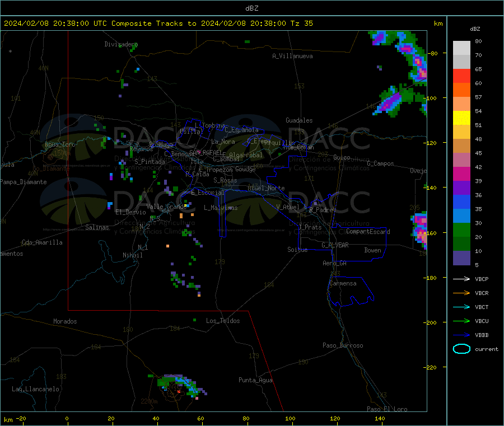Click the 'Cda_Amarilla' map label
The image size is (504, 426).
pyautogui.click(x=42, y=242)
